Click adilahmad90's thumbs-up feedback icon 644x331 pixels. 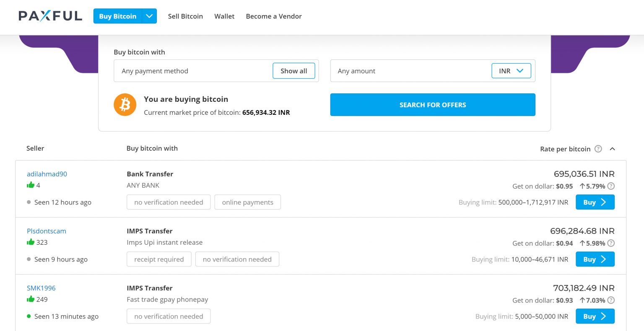click(31, 184)
